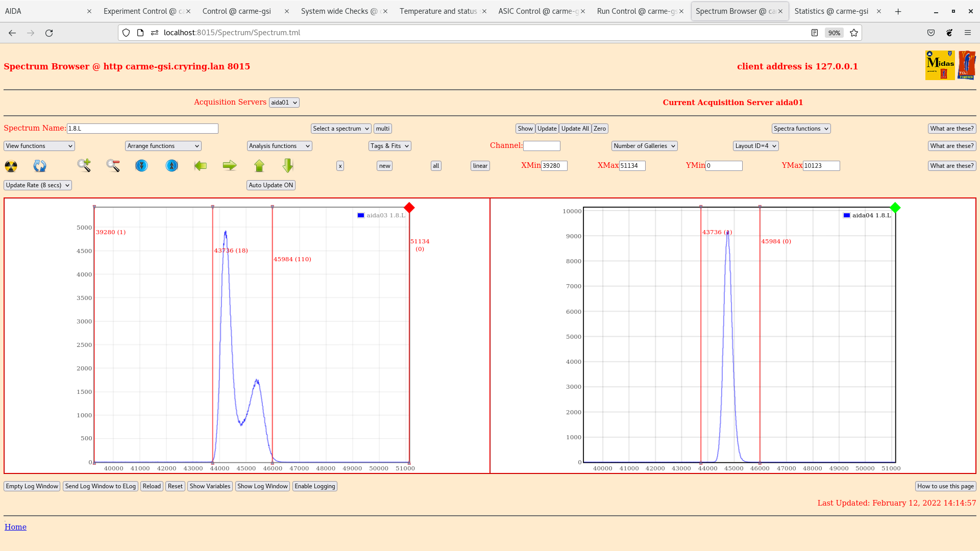Click the radioactive hazard icon in the toolbar

[x=10, y=166]
